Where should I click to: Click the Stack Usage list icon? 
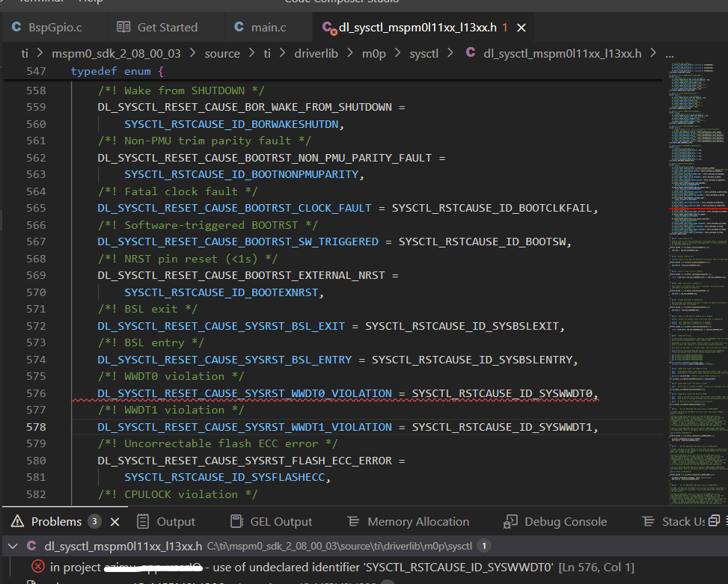click(648, 521)
